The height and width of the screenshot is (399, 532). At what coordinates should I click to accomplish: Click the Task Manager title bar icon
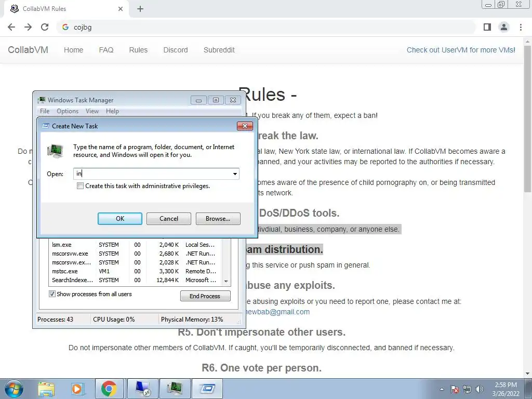point(42,100)
